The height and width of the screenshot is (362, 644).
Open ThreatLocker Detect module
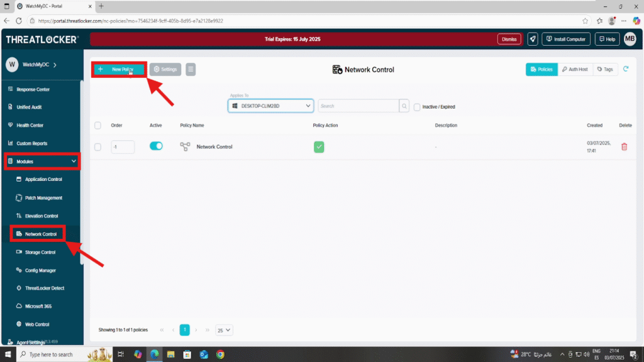tap(45, 288)
